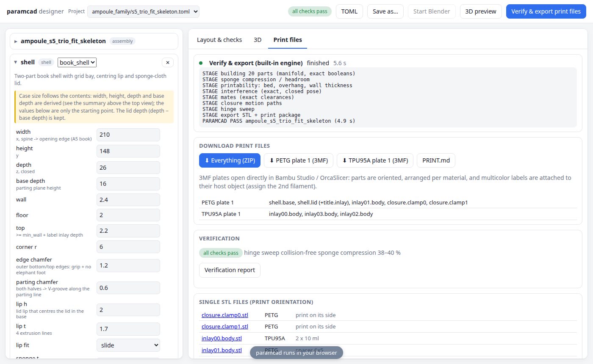Click the depth input field
This screenshot has width=593, height=364.
point(128,168)
